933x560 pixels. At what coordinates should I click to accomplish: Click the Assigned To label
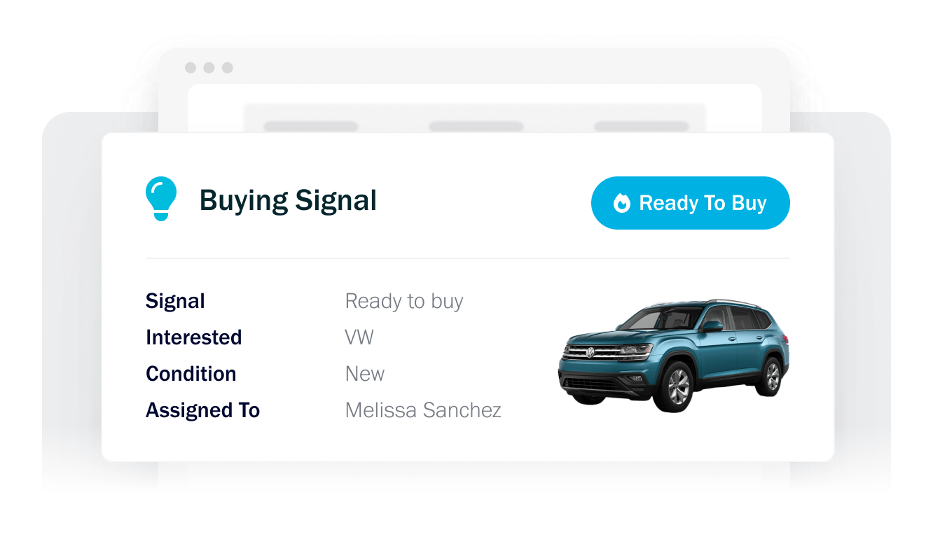[x=202, y=410]
